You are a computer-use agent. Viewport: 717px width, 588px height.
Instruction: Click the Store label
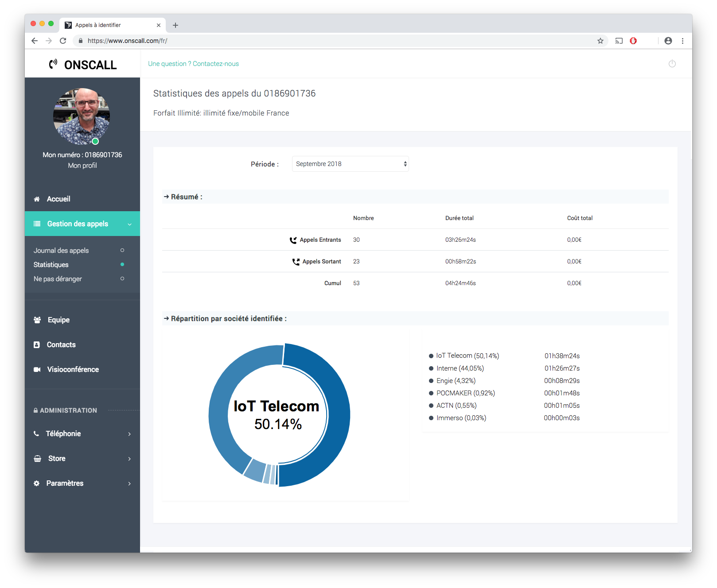pyautogui.click(x=57, y=458)
